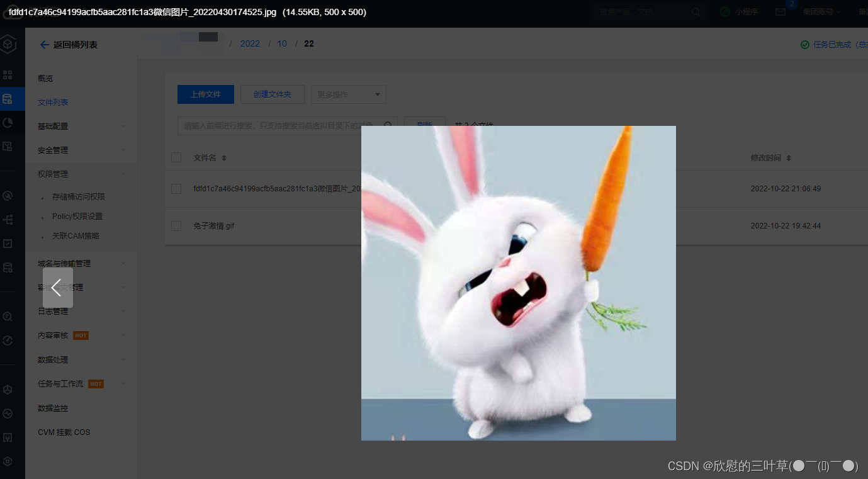Click the 创建文件夹 button
The width and height of the screenshot is (868, 479).
[x=273, y=94]
